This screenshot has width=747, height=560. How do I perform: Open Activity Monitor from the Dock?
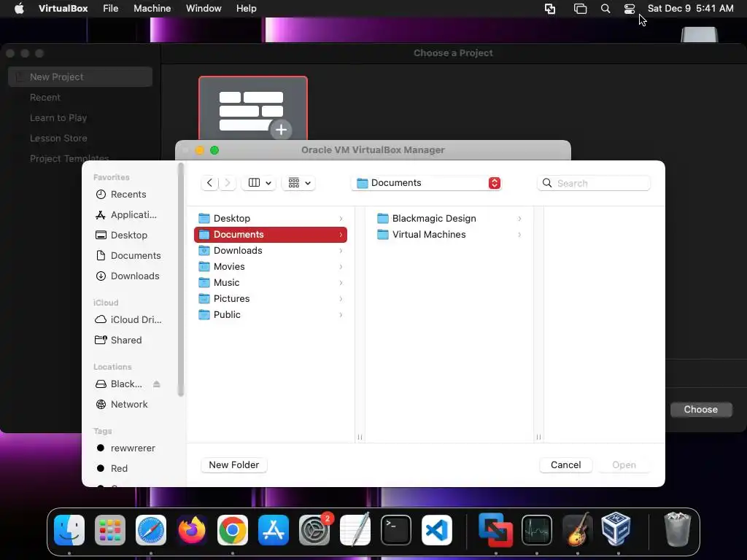tap(537, 530)
